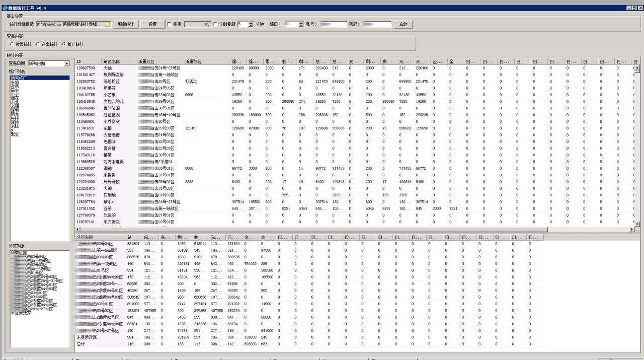Click the right arrow on the horizontal scrollbar
The width and height of the screenshot is (644, 360).
pos(632,230)
